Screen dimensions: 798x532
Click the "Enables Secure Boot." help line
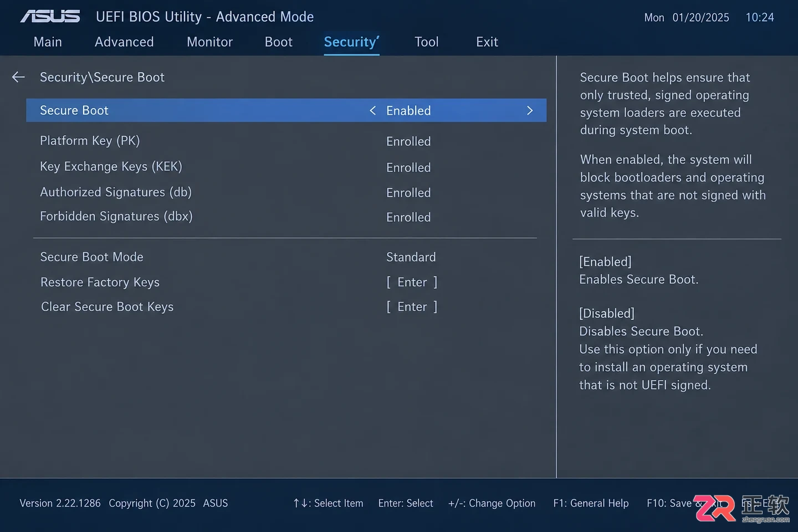click(639, 279)
